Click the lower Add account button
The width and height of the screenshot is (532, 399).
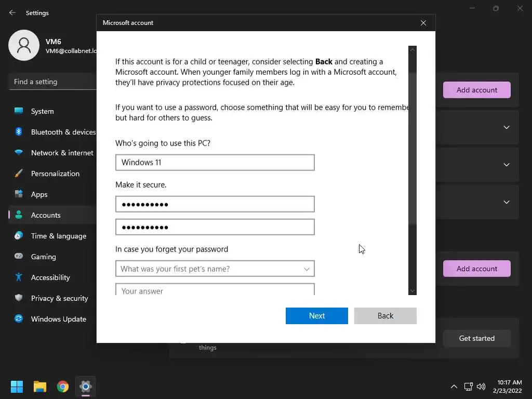(477, 269)
